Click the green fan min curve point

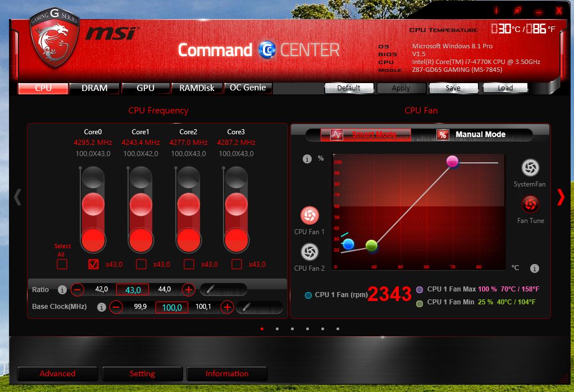tap(372, 245)
